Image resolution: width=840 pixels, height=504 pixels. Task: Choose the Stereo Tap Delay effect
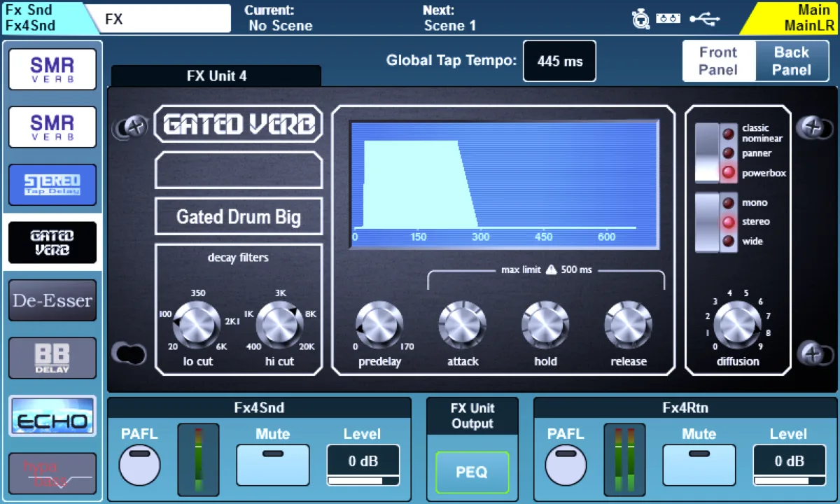tap(52, 185)
